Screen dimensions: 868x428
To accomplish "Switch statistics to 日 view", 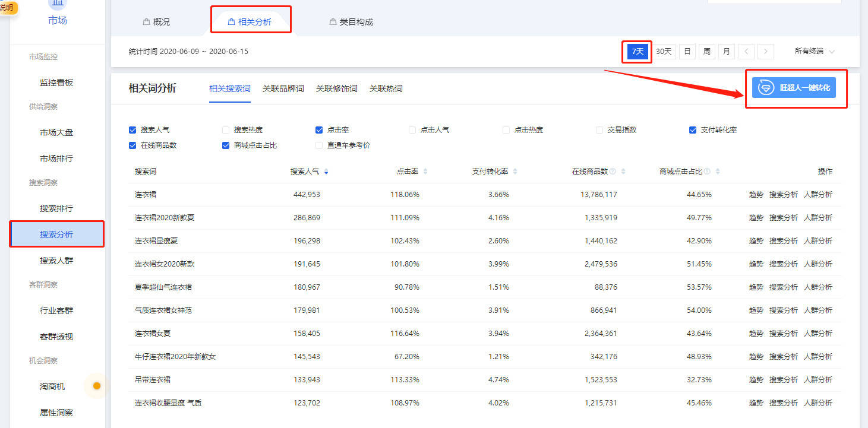I will tap(687, 52).
